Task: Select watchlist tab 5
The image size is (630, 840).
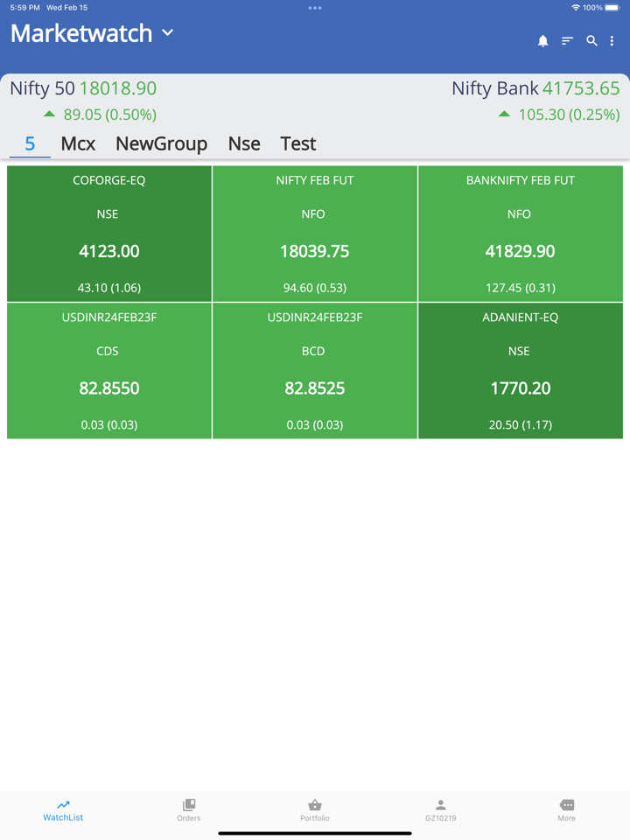Action: click(30, 143)
